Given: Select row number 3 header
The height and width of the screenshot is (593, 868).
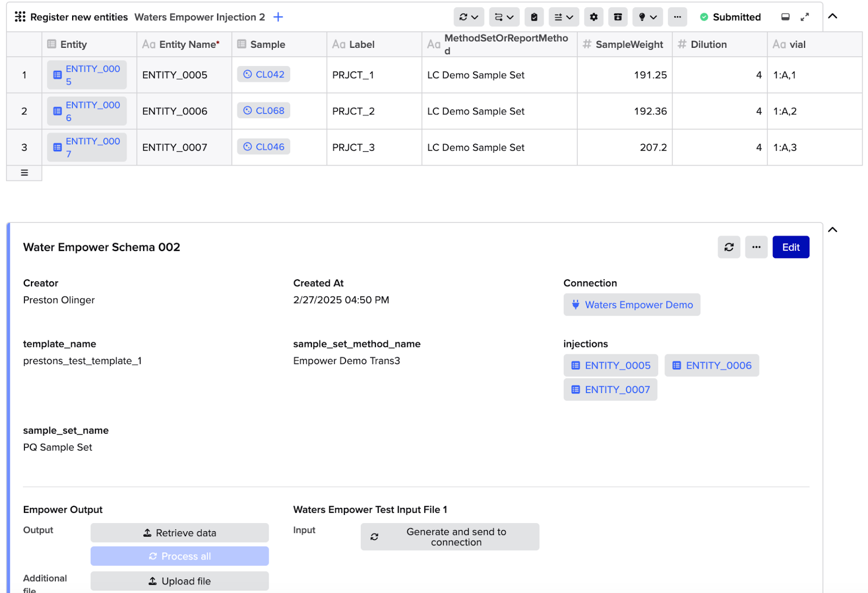Looking at the screenshot, I should (x=24, y=147).
